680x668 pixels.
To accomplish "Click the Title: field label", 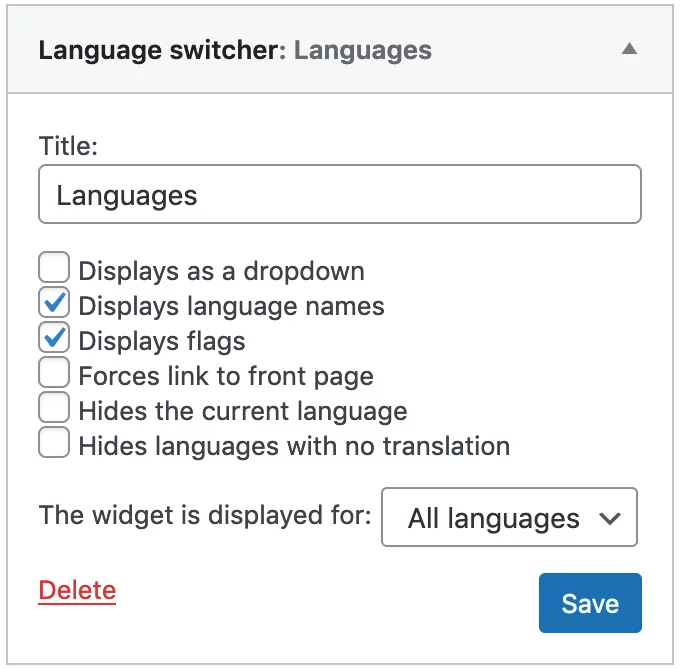I will pos(68,146).
